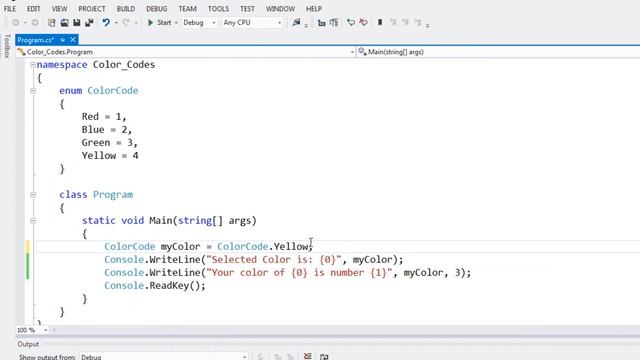
Task: Click the Uncomment selected lines icon
Action: (x=363, y=23)
